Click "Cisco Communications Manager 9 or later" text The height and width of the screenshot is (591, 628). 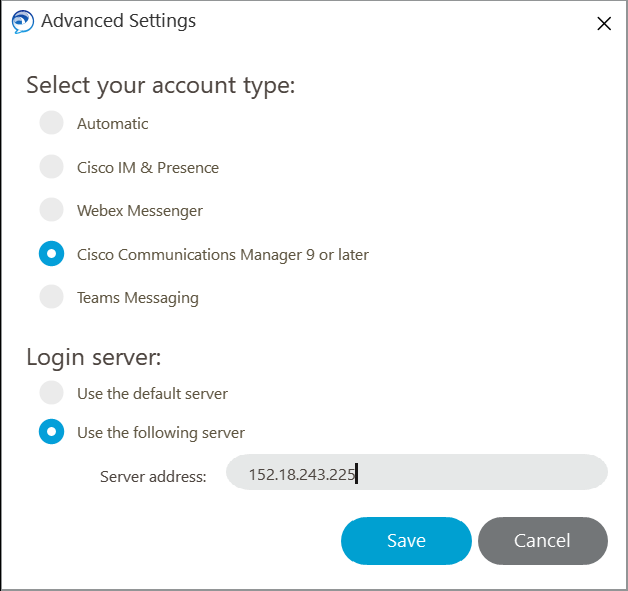(223, 255)
